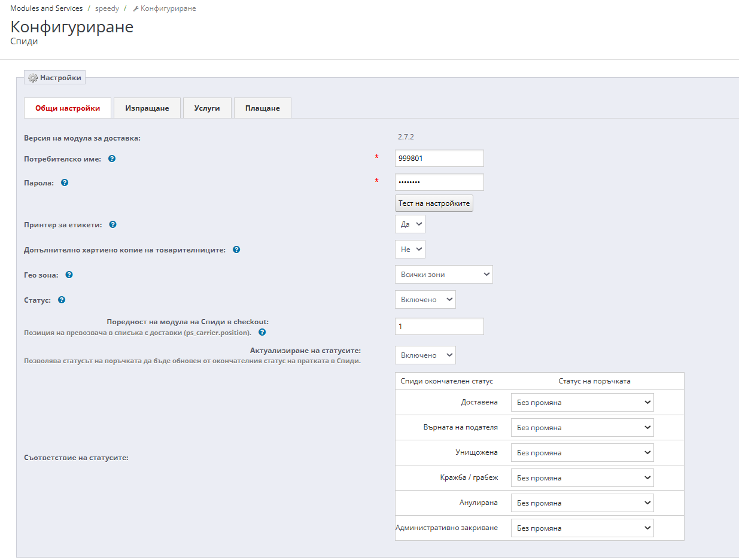Viewport: 739px width, 560px height.
Task: Open order status dropdown for Анулирана
Action: pyautogui.click(x=582, y=503)
